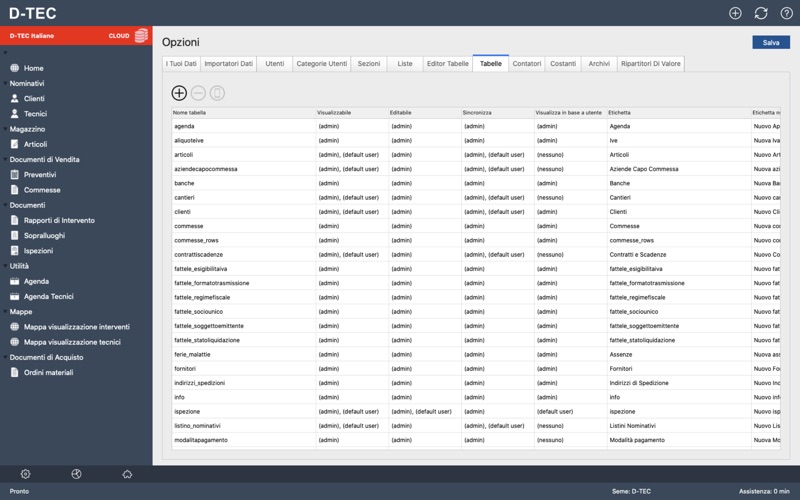
Task: Open settings gear icon at bottom
Action: click(x=26, y=474)
